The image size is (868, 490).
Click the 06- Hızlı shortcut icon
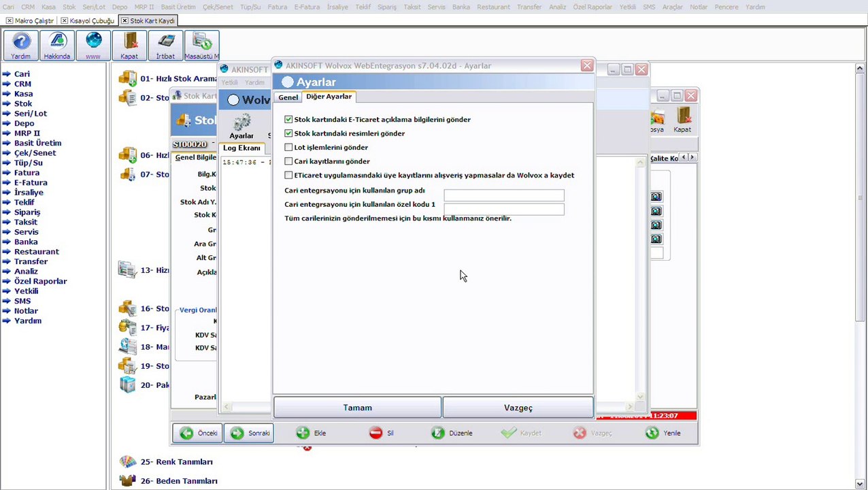[x=128, y=155]
